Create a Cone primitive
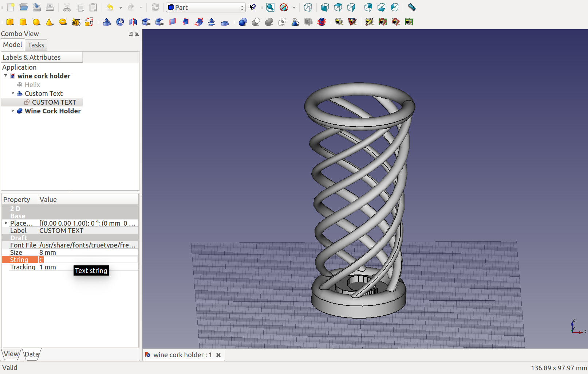The height and width of the screenshot is (374, 588). (x=50, y=22)
